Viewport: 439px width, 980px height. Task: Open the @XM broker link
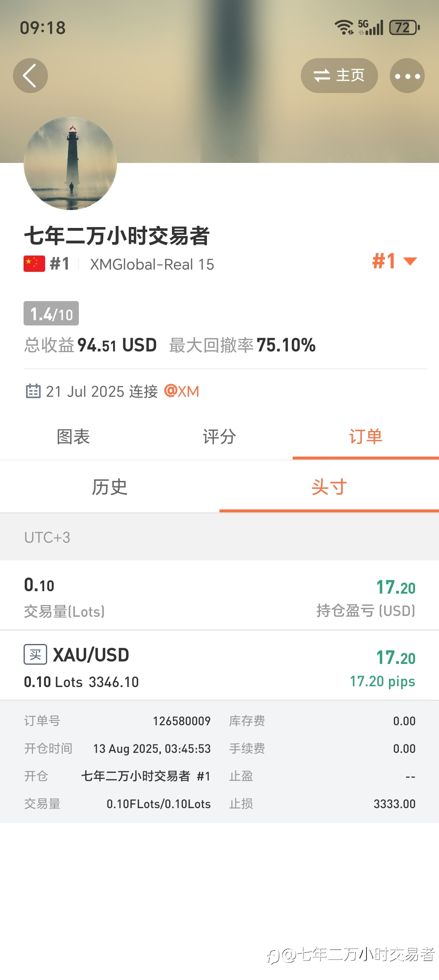[182, 391]
